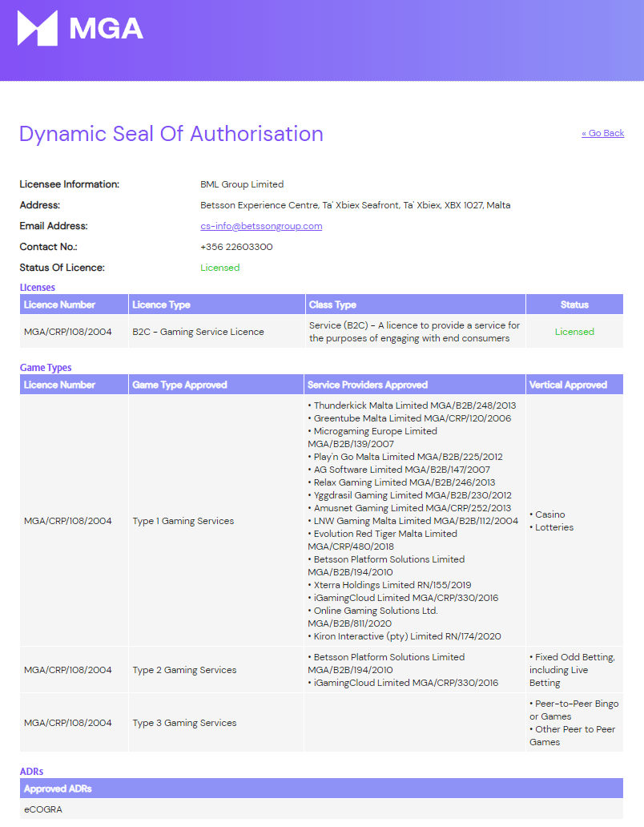This screenshot has height=827, width=644.
Task: Open the cs-info@betssongroup.com email link
Action: pyautogui.click(x=261, y=226)
